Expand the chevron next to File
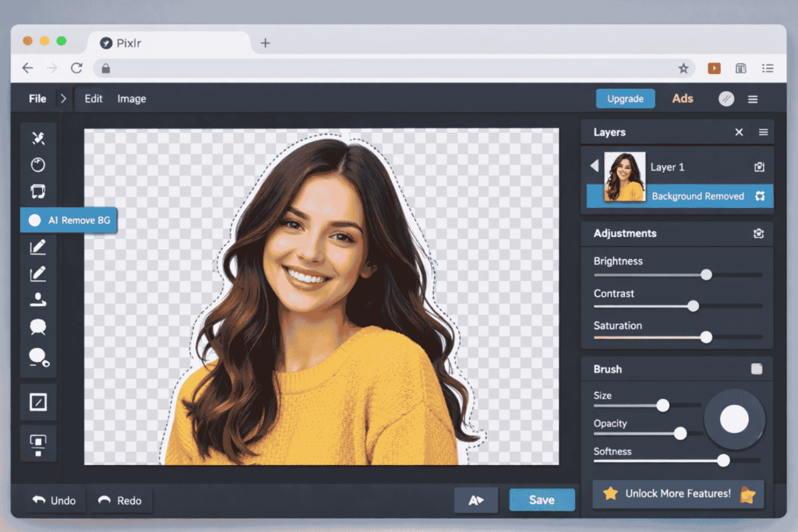Image resolution: width=798 pixels, height=532 pixels. click(63, 99)
